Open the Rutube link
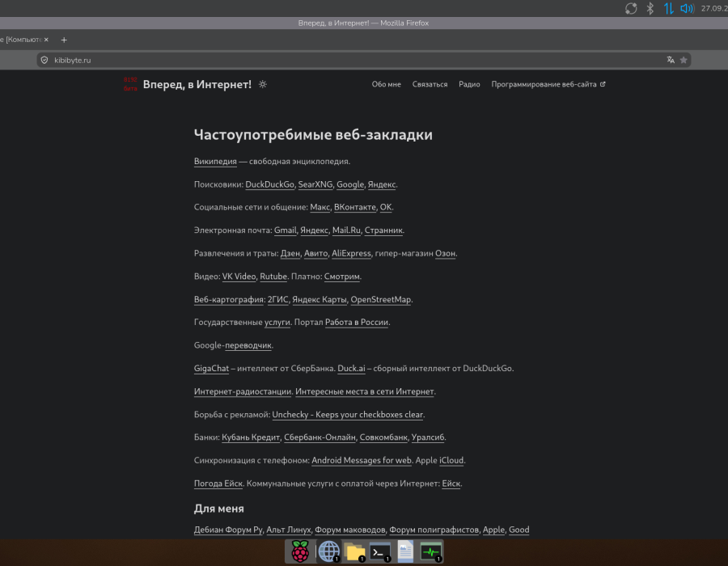The height and width of the screenshot is (566, 728). tap(273, 277)
